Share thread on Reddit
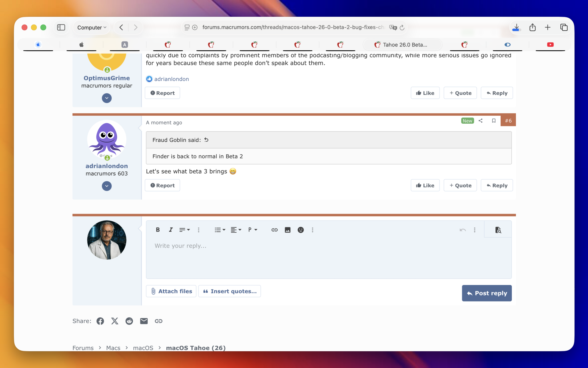The image size is (588, 368). pos(129,321)
